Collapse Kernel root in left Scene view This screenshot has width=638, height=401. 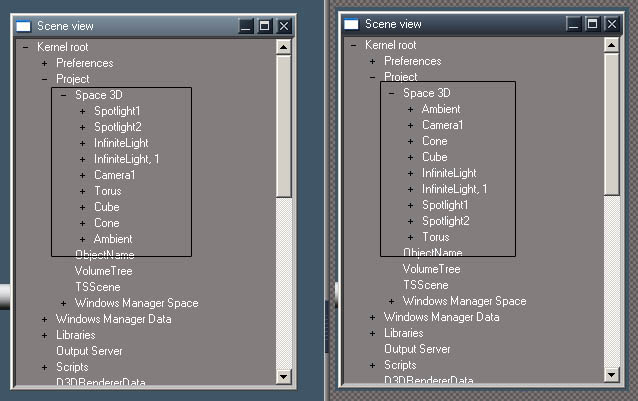[26, 47]
